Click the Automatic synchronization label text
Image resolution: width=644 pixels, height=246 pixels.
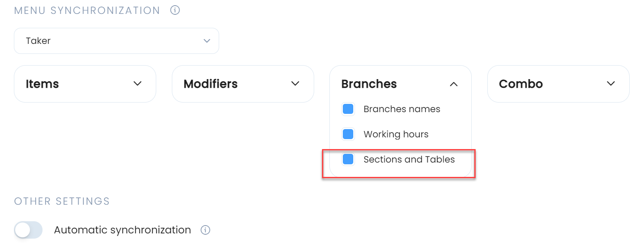[x=122, y=230]
